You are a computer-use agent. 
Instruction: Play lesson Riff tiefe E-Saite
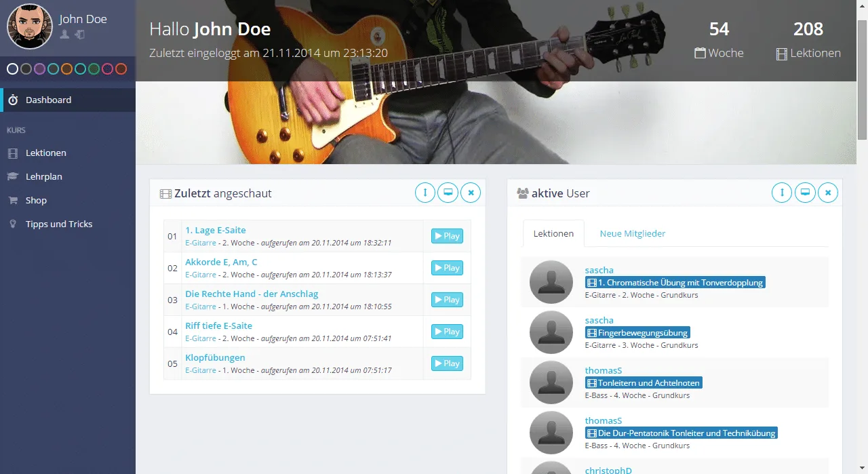click(447, 332)
